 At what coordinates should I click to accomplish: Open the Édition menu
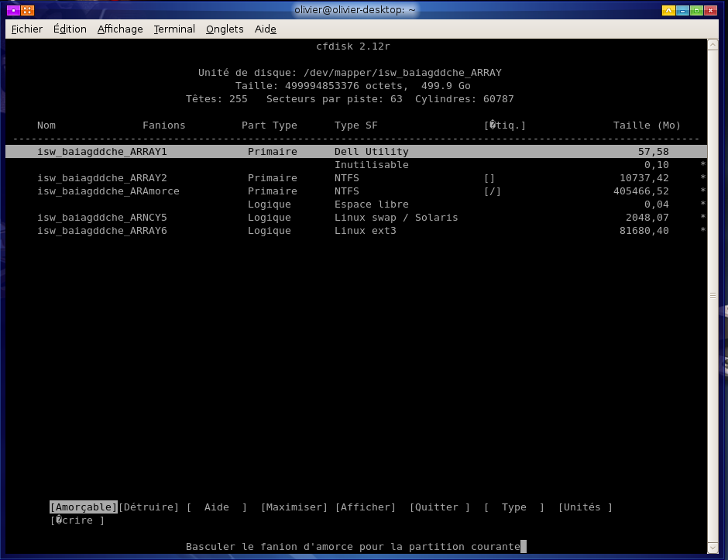pos(70,29)
